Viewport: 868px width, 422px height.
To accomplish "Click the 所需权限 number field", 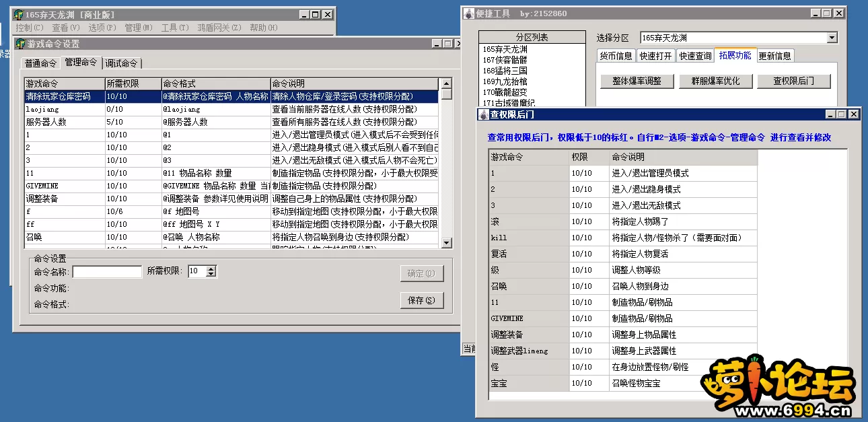I will [196, 271].
